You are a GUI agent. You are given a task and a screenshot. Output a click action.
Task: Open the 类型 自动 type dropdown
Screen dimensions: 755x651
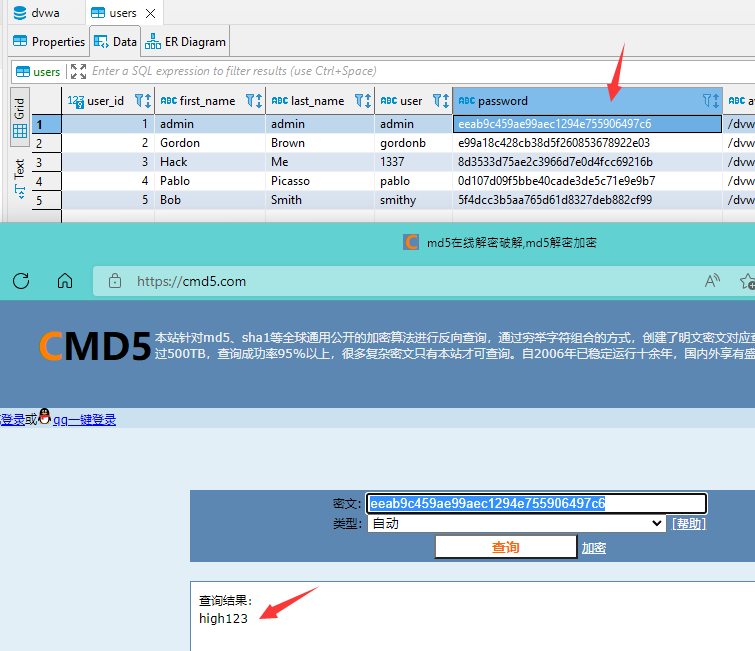click(516, 523)
